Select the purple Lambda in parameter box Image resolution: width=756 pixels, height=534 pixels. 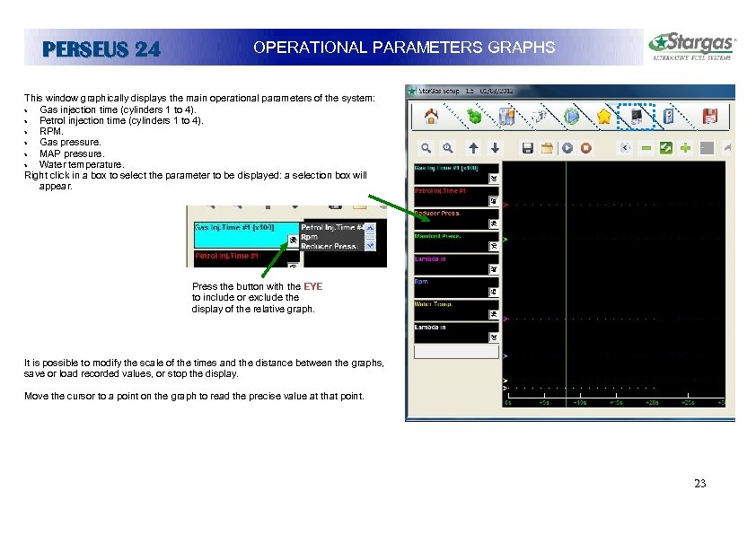click(x=456, y=265)
